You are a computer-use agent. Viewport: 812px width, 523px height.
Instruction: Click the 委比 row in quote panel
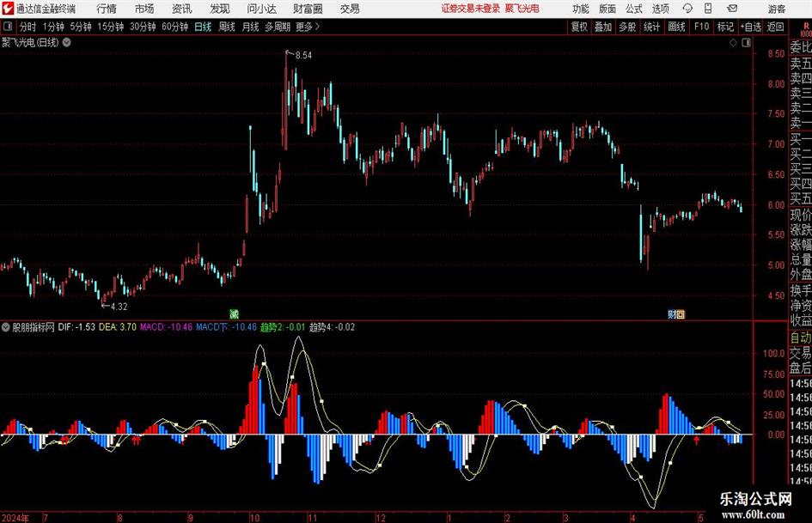[x=801, y=47]
